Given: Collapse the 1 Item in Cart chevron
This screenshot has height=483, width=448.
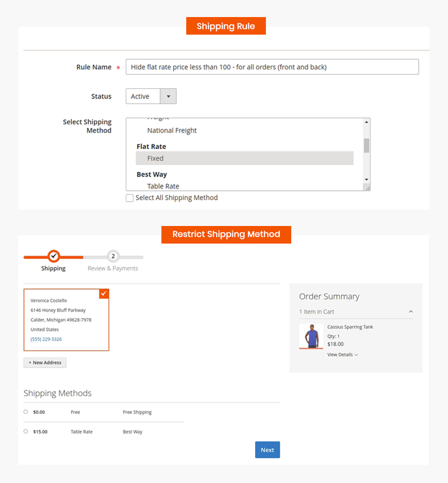Looking at the screenshot, I should (x=411, y=312).
